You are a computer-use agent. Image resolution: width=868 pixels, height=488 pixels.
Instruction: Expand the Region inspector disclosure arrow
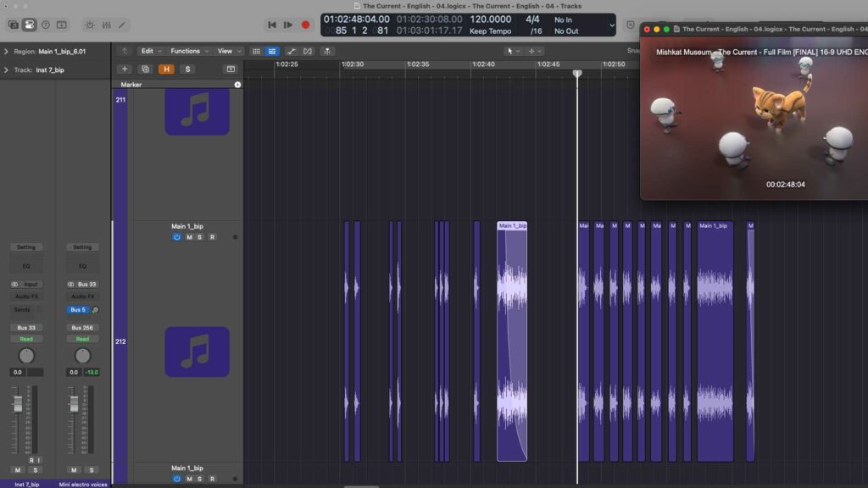click(x=6, y=52)
